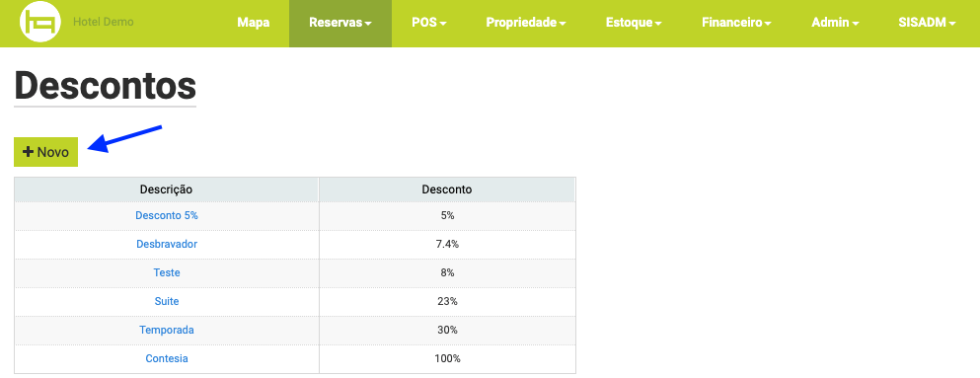Click the Descrição column header
This screenshot has width=980, height=378.
click(166, 189)
